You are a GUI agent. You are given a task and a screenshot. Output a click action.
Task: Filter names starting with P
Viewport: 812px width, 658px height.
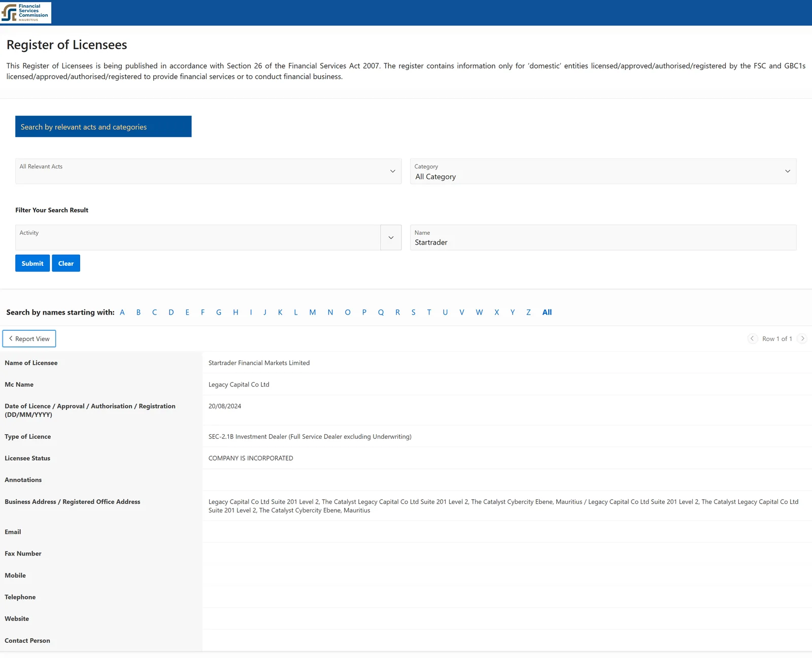point(364,313)
